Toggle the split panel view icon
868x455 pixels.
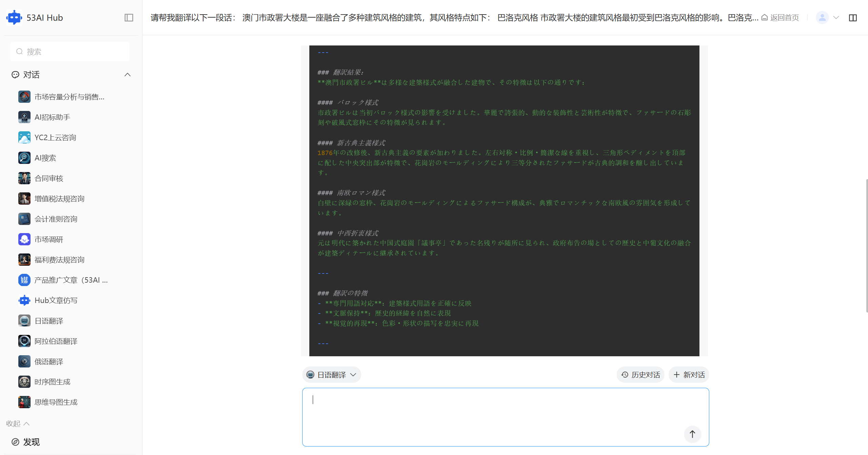pyautogui.click(x=853, y=18)
